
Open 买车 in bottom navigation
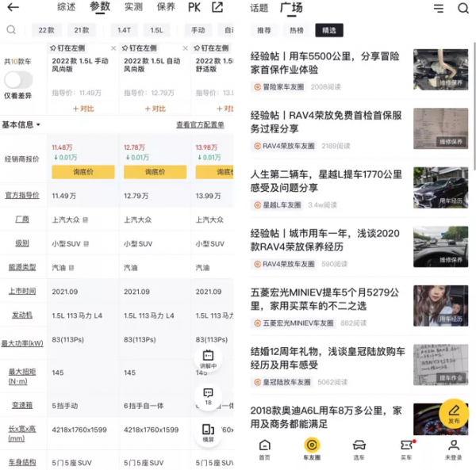click(x=406, y=449)
